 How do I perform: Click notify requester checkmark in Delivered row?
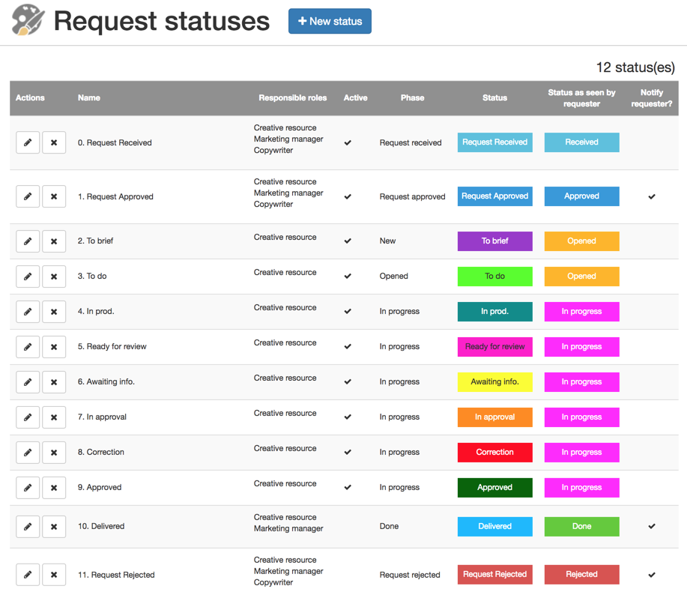point(652,526)
